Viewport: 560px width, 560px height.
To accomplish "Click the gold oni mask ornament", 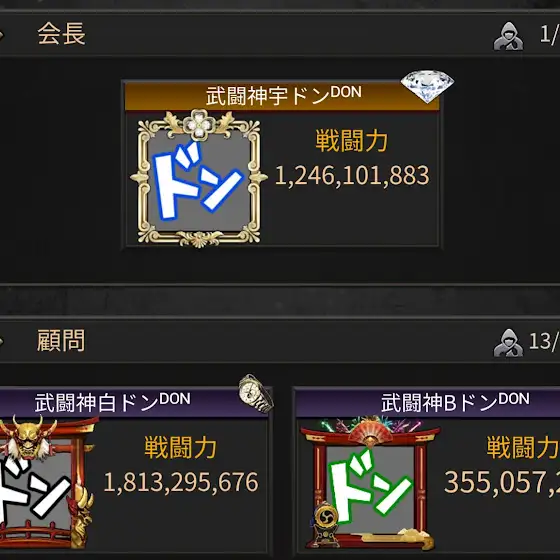I will 29,438.
